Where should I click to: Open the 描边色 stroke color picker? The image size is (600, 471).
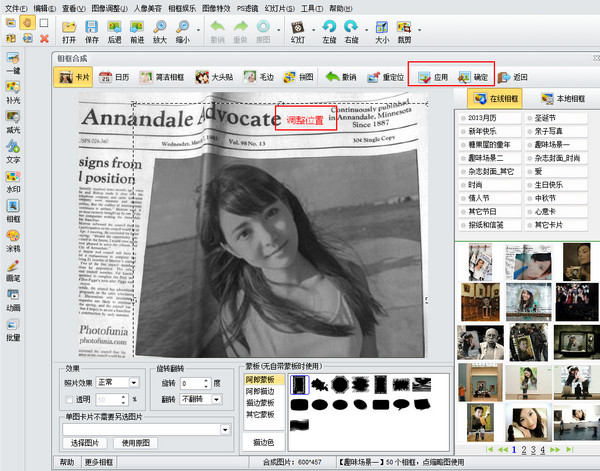point(264,443)
